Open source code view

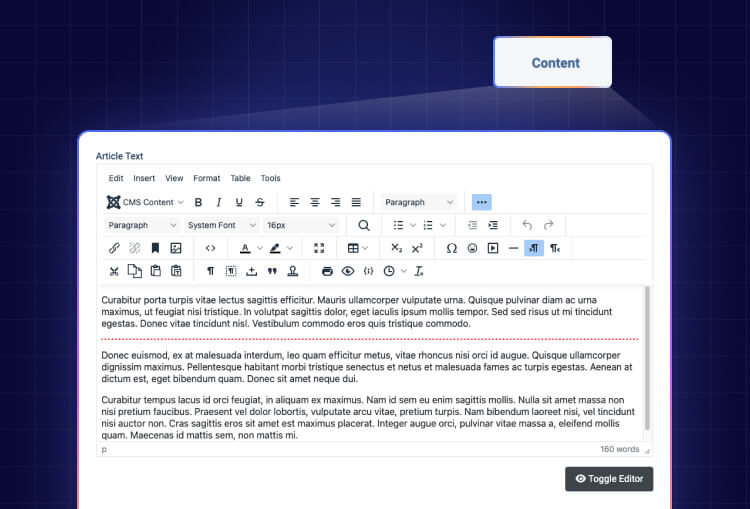click(x=210, y=248)
